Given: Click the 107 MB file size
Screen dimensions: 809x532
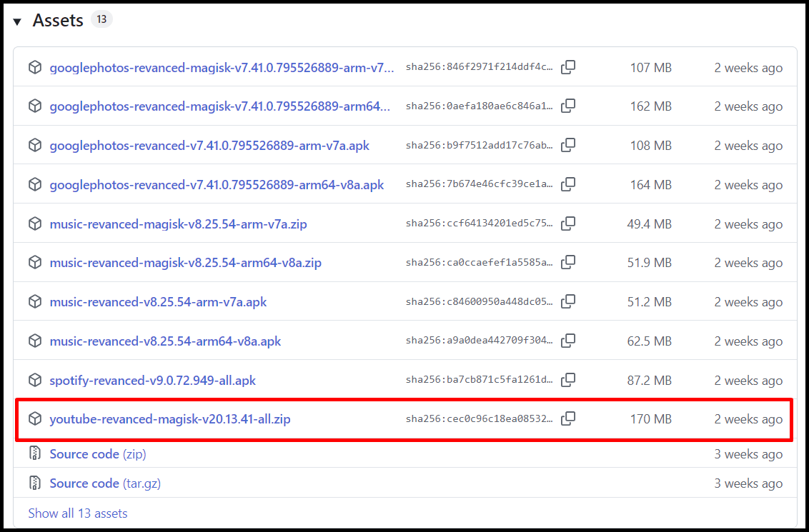Looking at the screenshot, I should 650,68.
